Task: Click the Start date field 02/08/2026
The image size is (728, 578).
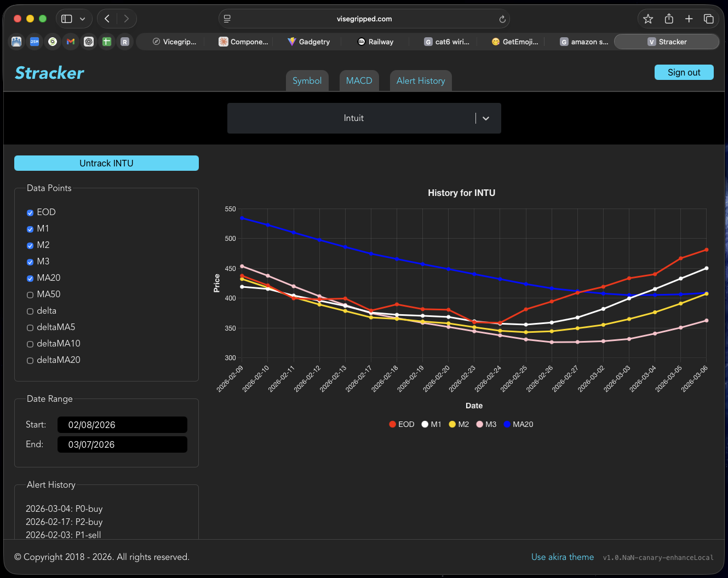Action: tap(122, 425)
